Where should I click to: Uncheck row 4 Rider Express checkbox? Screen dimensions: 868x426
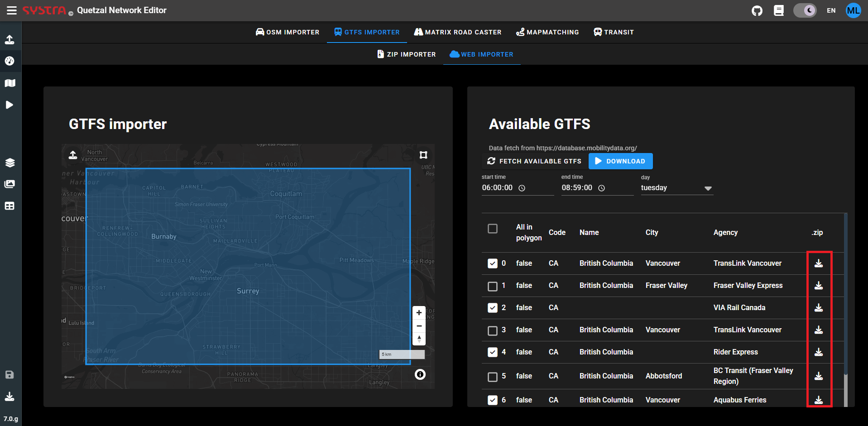(493, 352)
